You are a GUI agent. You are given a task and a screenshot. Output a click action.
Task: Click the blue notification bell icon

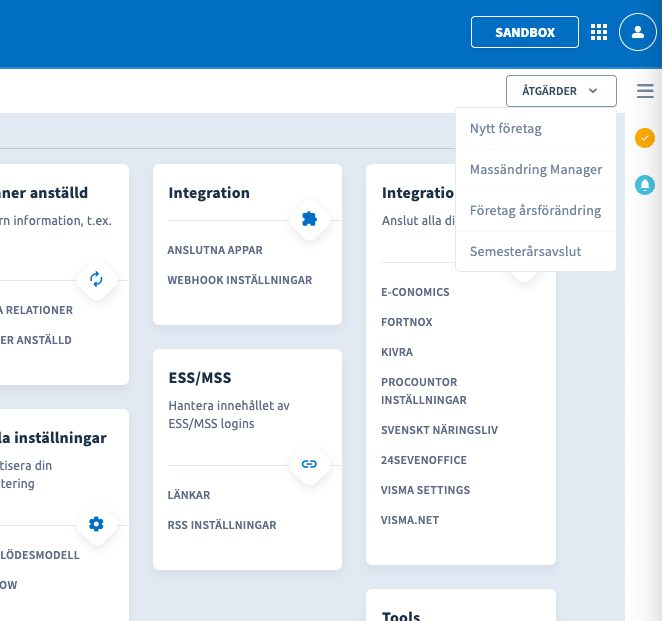click(645, 184)
